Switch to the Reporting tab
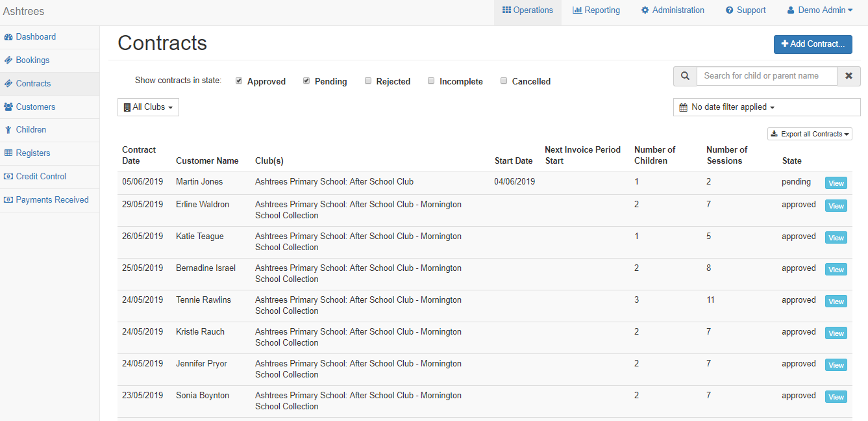Screen dimensions: 868x421 pyautogui.click(x=596, y=10)
